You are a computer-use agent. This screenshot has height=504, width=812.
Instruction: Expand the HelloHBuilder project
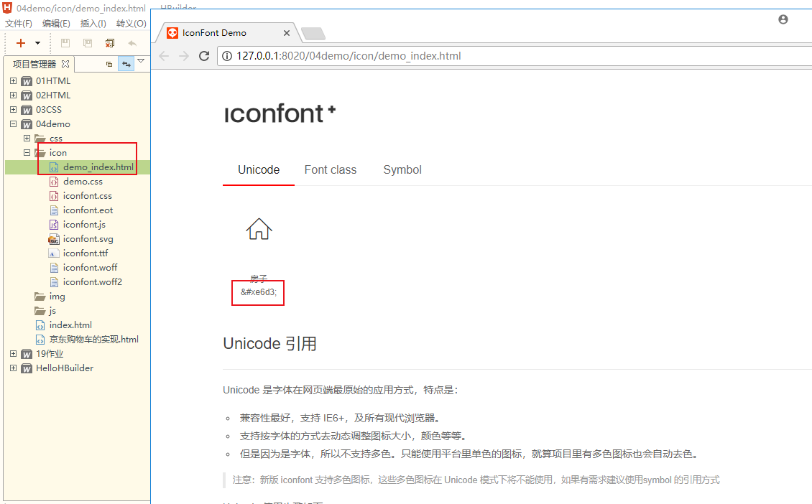pyautogui.click(x=14, y=368)
